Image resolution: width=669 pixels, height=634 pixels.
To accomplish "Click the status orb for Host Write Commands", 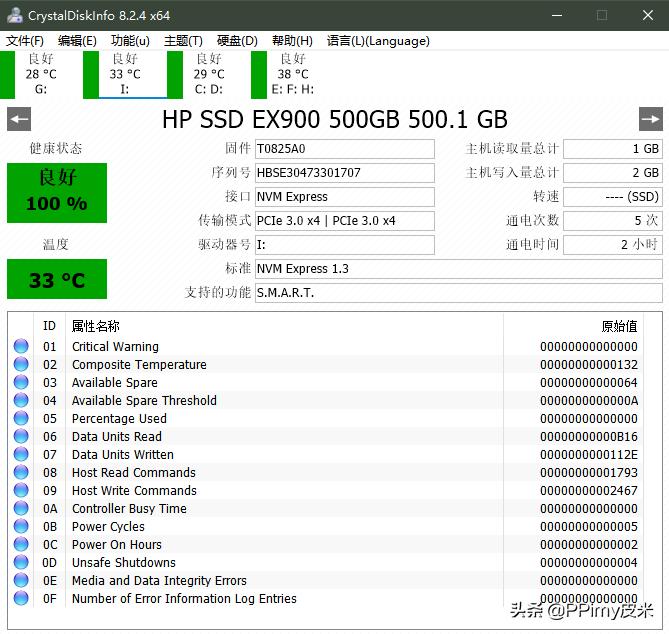I will point(21,490).
